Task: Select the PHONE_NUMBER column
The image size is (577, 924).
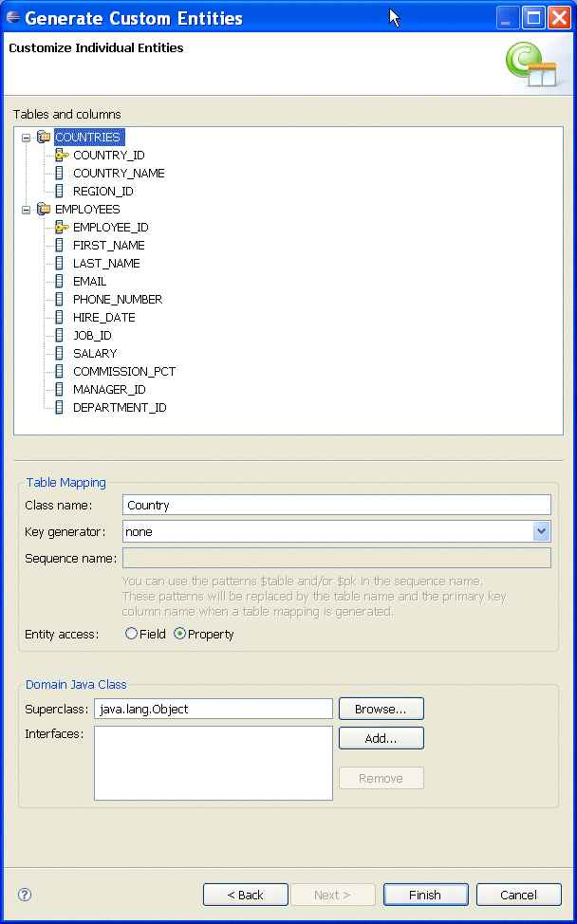Action: click(118, 300)
